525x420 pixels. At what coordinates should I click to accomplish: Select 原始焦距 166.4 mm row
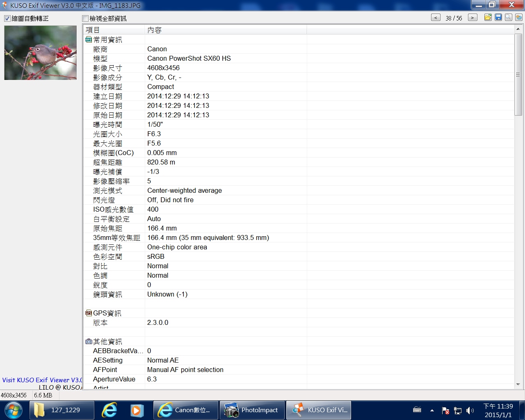[298, 228]
